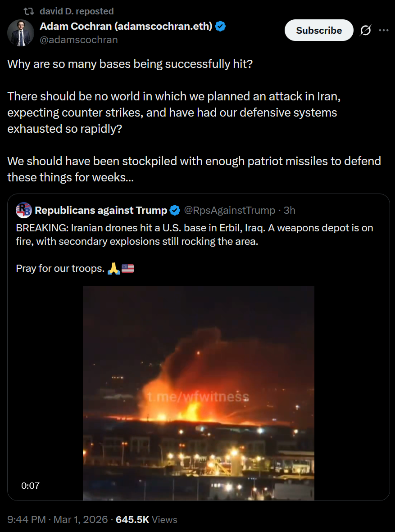This screenshot has height=532, width=395.
Task: Open the quoted post BREAKING text
Action: click(195, 234)
